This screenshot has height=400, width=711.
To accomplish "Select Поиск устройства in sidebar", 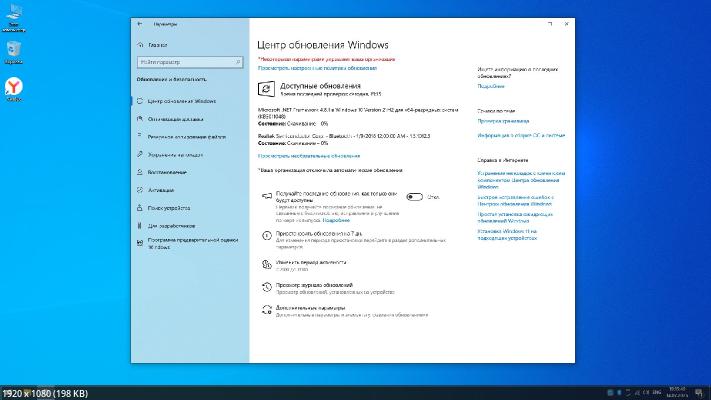I will click(169, 208).
